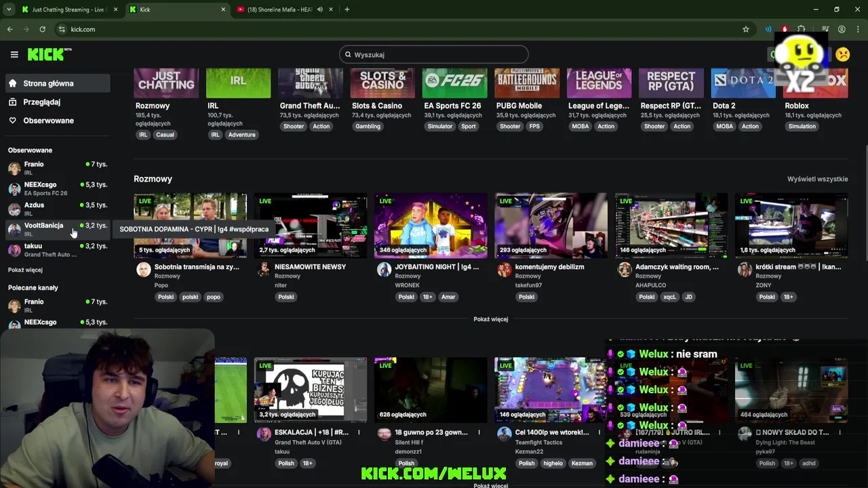The width and height of the screenshot is (868, 488).
Task: Open Franio's channel avatar under Obserwowane
Action: [x=14, y=168]
